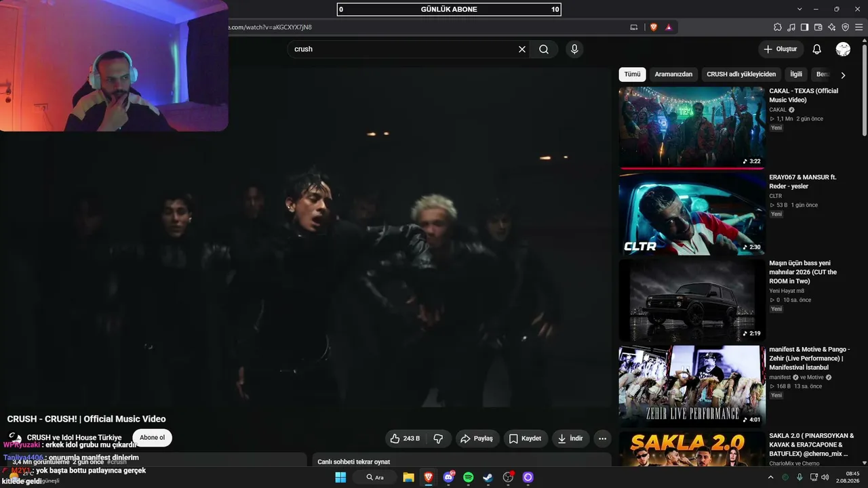Open the browser Extensions puzzle icon

[x=778, y=27]
